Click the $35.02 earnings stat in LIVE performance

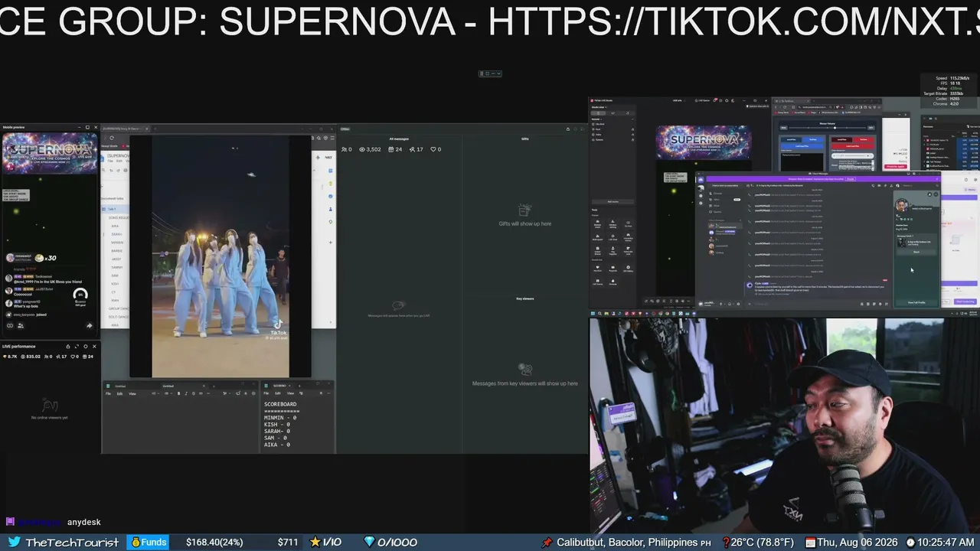click(x=31, y=357)
